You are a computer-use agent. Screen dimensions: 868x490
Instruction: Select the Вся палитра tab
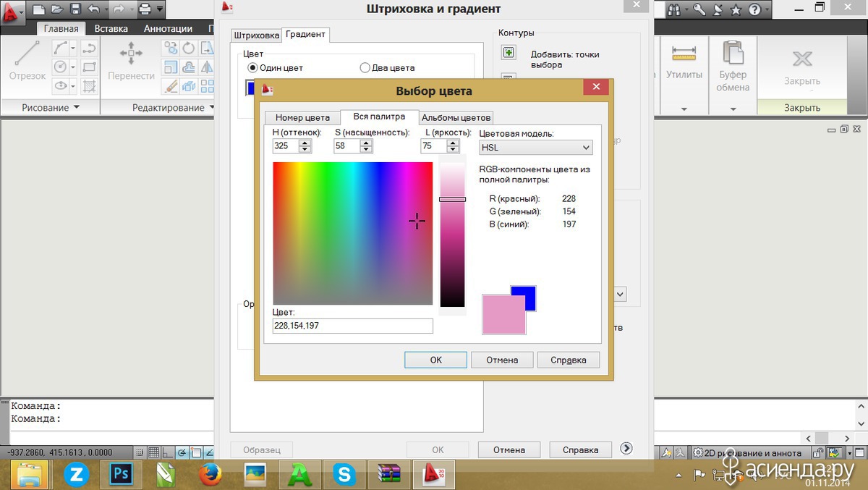point(379,117)
